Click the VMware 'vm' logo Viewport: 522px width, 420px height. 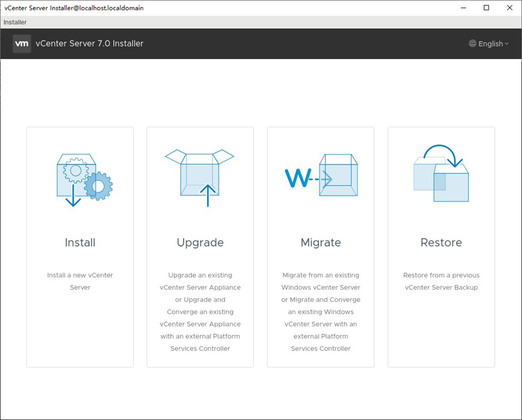click(22, 44)
